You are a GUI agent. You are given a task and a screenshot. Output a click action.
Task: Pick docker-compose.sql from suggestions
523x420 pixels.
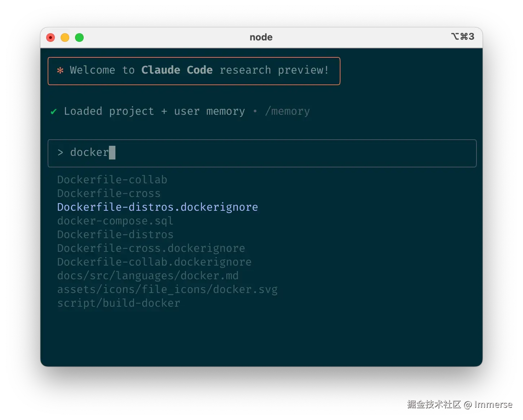coord(115,221)
